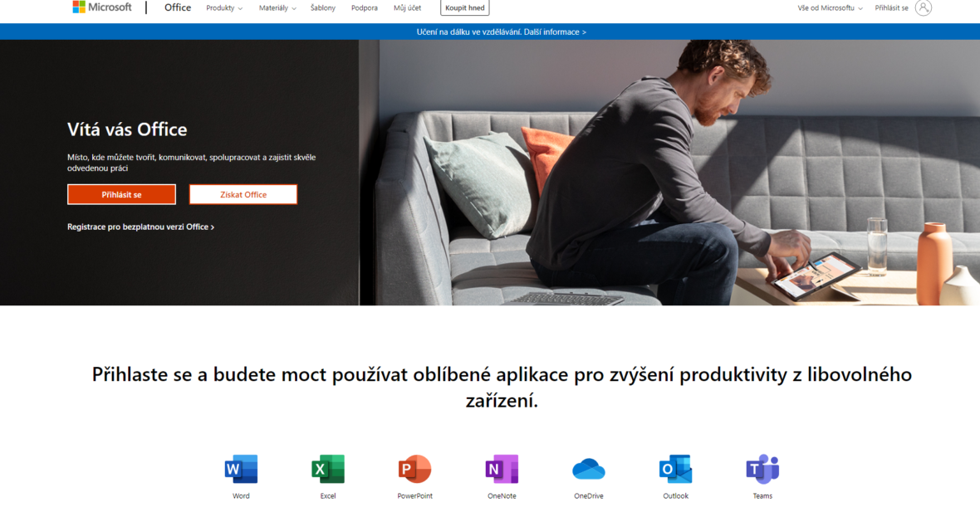
Task: Expand the Produkty dropdown menu
Action: coord(224,8)
